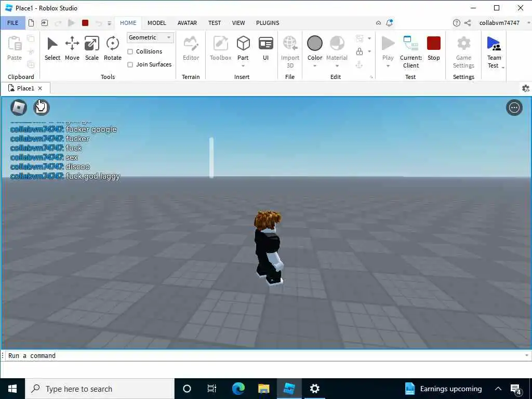Open Microsoft Edge from taskbar
Viewport: 532px width, 399px height.
pos(238,389)
